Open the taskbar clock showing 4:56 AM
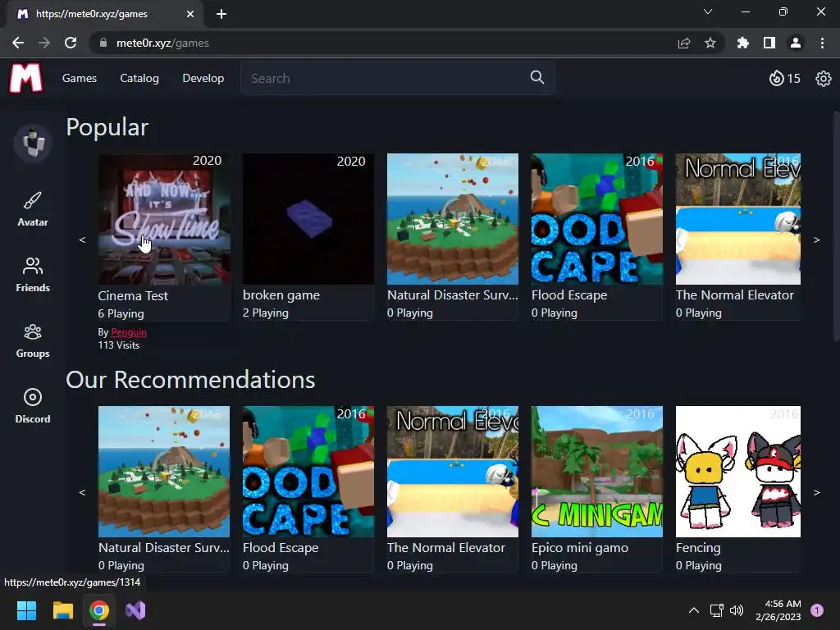Viewport: 840px width, 630px height. tap(778, 610)
